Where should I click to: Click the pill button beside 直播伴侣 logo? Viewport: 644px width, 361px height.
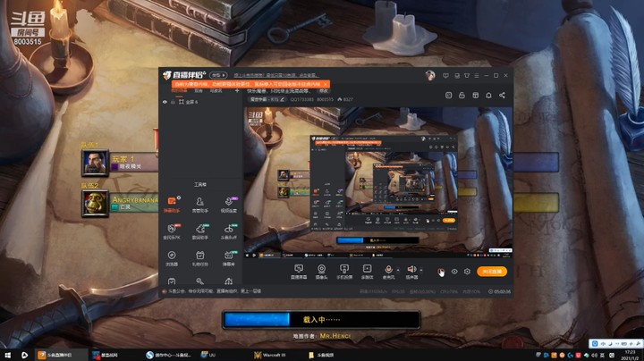click(218, 75)
